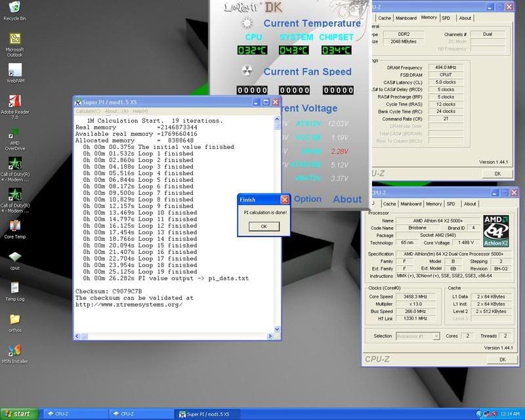Click the Windows Start button

pyautogui.click(x=18, y=414)
